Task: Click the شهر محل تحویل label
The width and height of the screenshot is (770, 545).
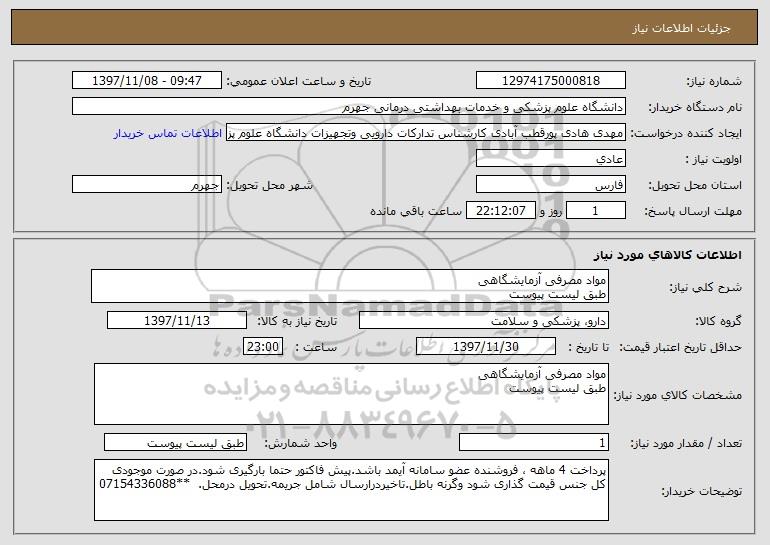Action: (x=269, y=185)
